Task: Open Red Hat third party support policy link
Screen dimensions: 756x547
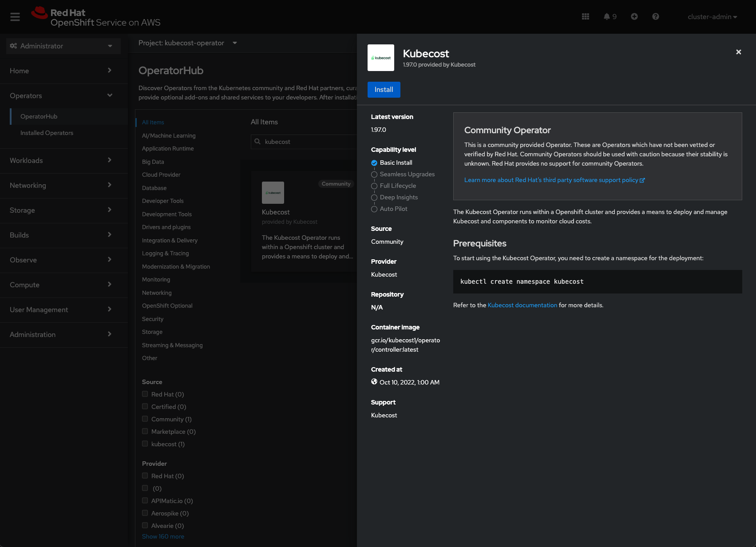Action: 554,180
